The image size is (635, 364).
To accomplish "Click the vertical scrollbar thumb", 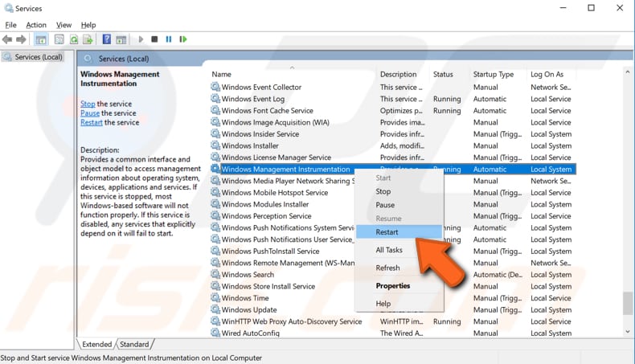I will pyautogui.click(x=628, y=303).
